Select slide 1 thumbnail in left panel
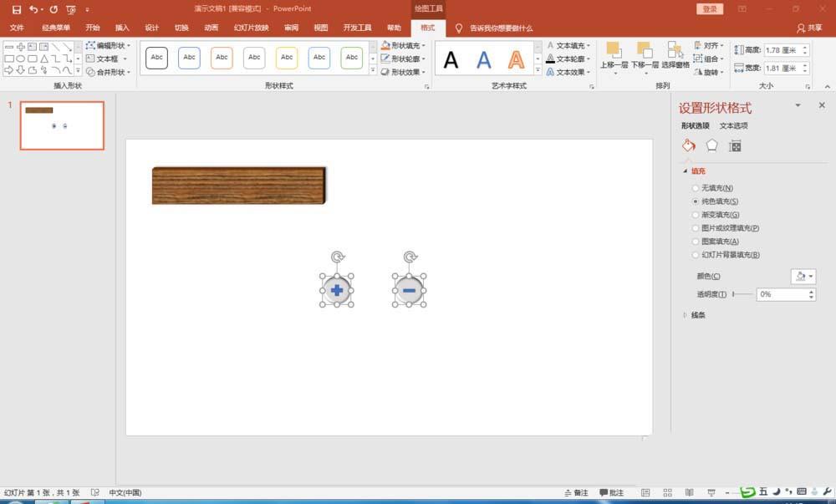836x504 pixels. (x=62, y=125)
